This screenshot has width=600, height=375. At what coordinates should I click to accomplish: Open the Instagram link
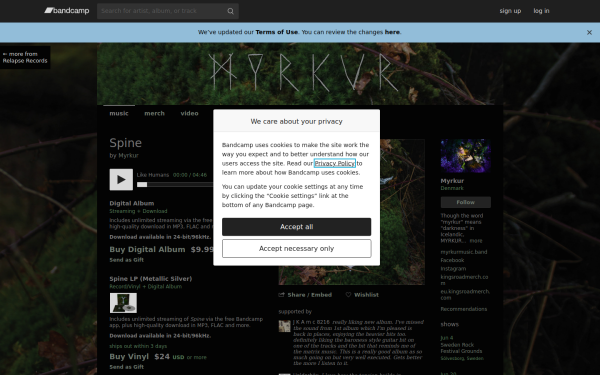point(453,269)
